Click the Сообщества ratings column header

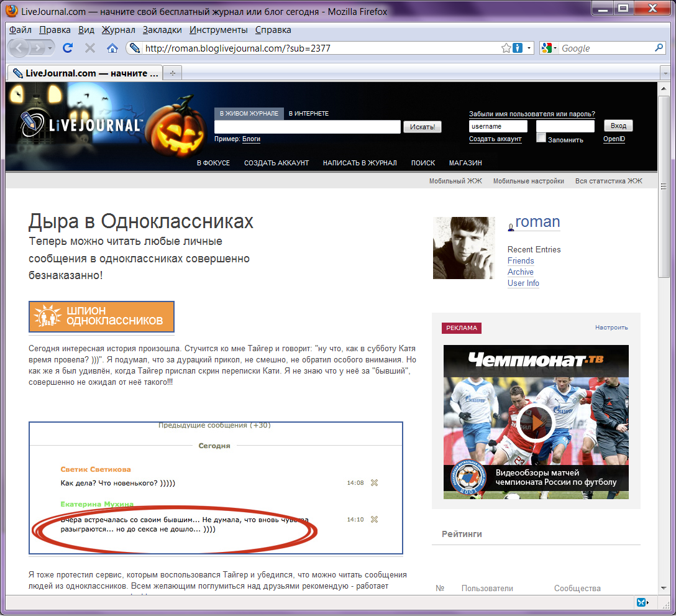tap(577, 589)
